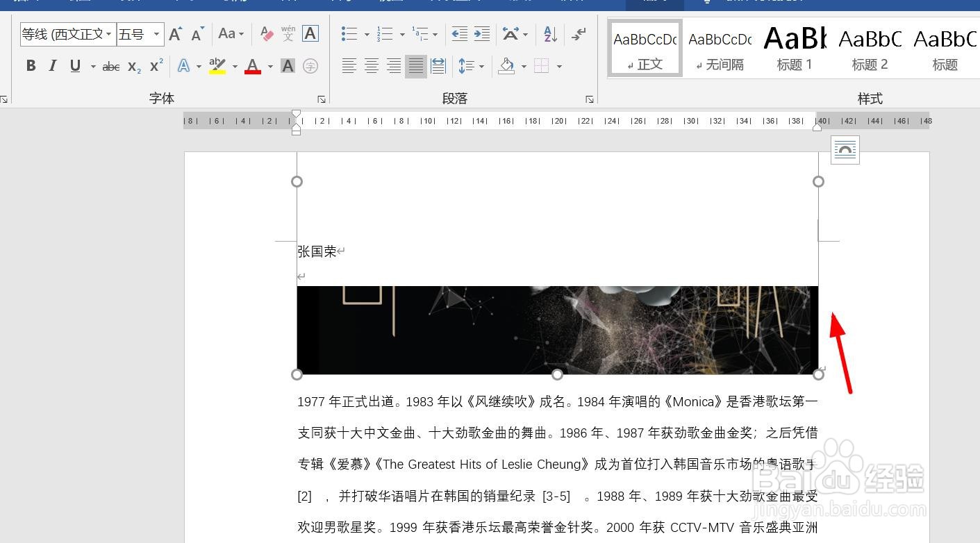Select the 正文 style thumbnail
The height and width of the screenshot is (543, 980).
(x=644, y=47)
